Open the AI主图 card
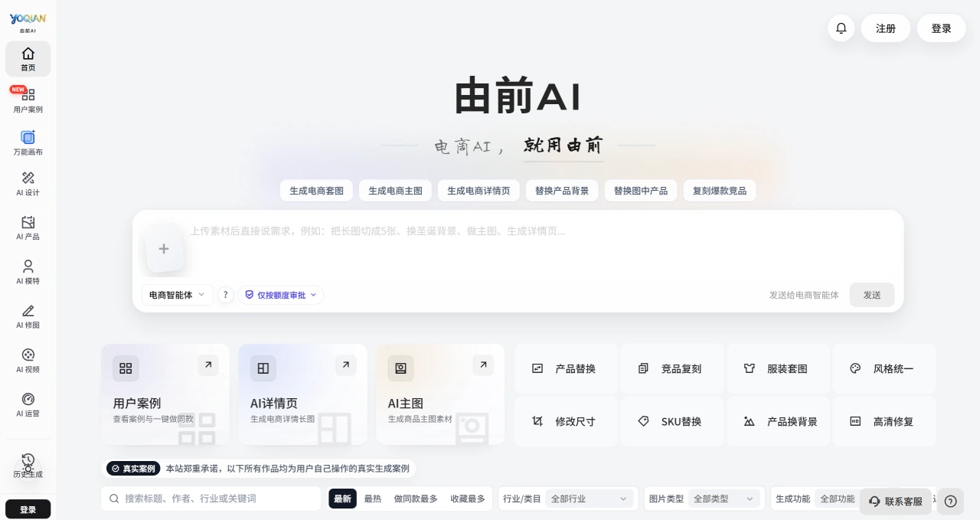The width and height of the screenshot is (980, 520). 440,394
